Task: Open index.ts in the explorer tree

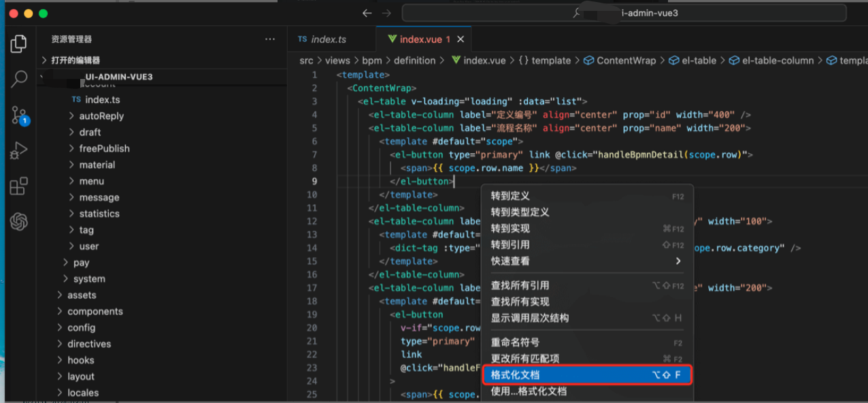Action: coord(102,99)
